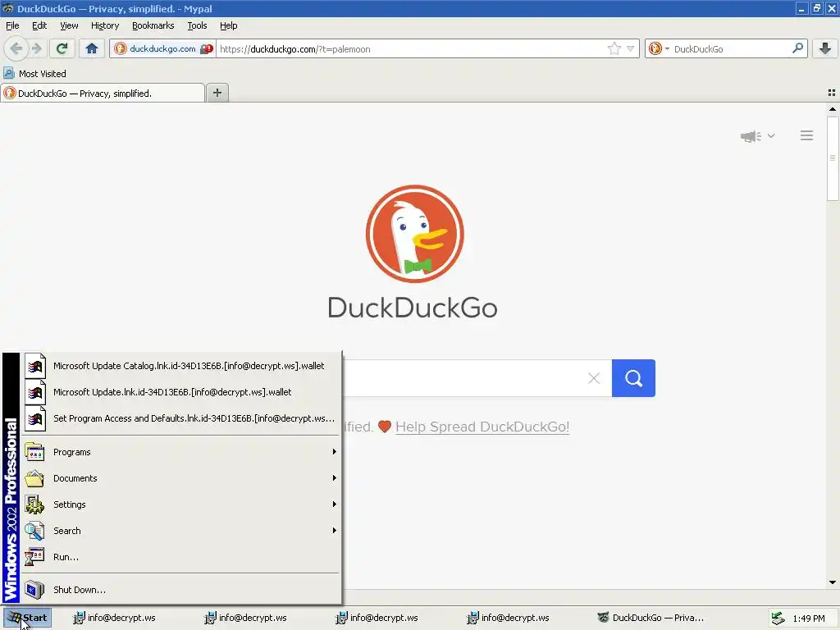
Task: Click the magnifier in the toolbar search box
Action: point(797,48)
